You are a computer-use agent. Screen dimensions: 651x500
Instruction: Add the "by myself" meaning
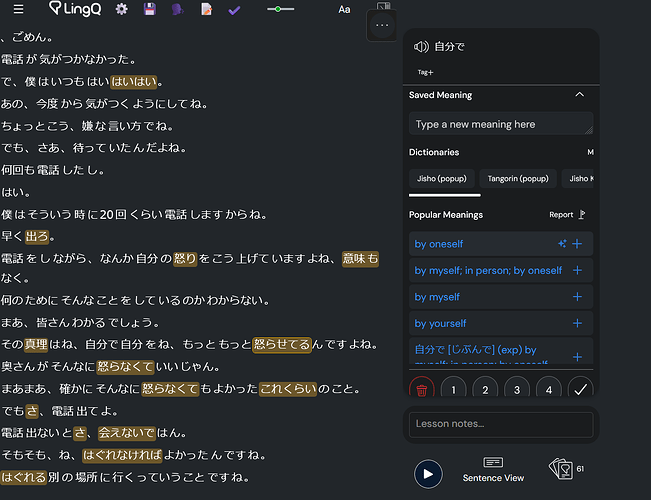(x=577, y=297)
